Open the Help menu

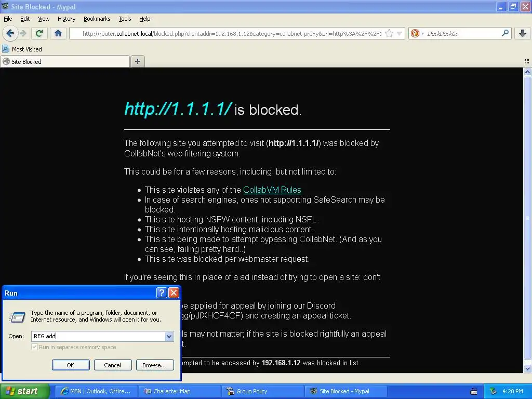tap(145, 19)
